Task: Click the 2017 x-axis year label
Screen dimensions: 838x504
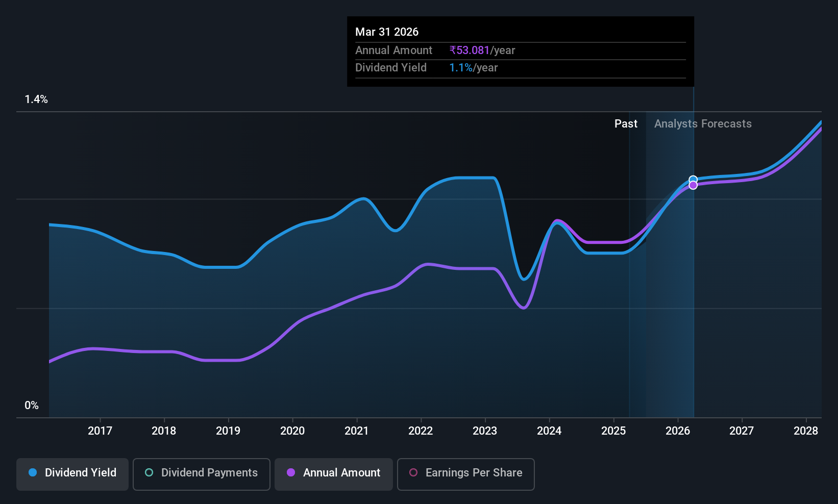Action: [x=100, y=431]
